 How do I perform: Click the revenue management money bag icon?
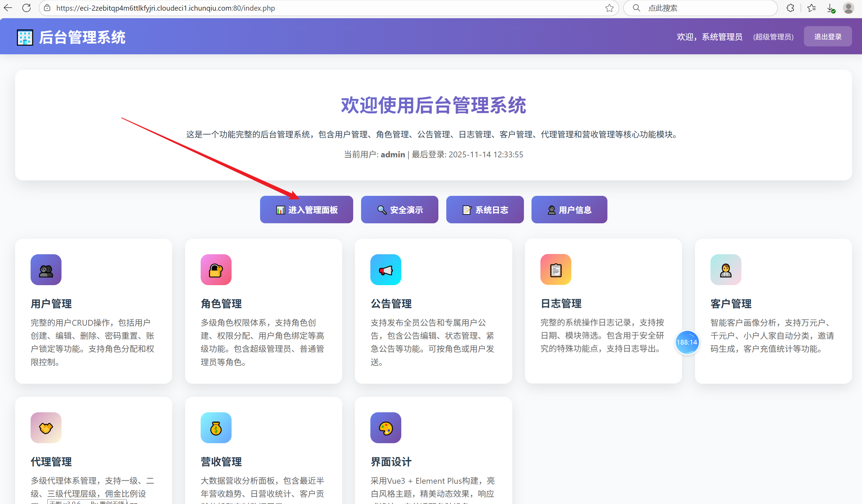pyautogui.click(x=216, y=428)
